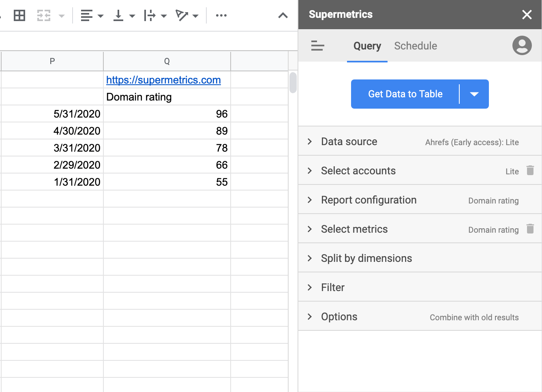Click the Get Data to Table button
Viewport: 542px width, 392px height.
coord(405,94)
